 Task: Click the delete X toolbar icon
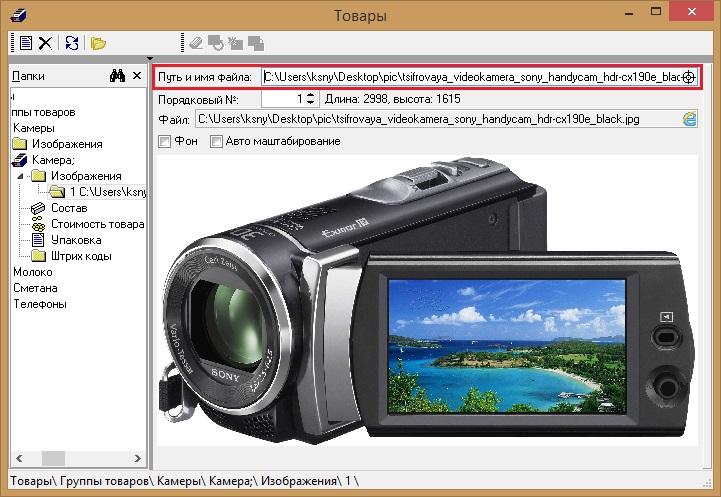pos(45,43)
